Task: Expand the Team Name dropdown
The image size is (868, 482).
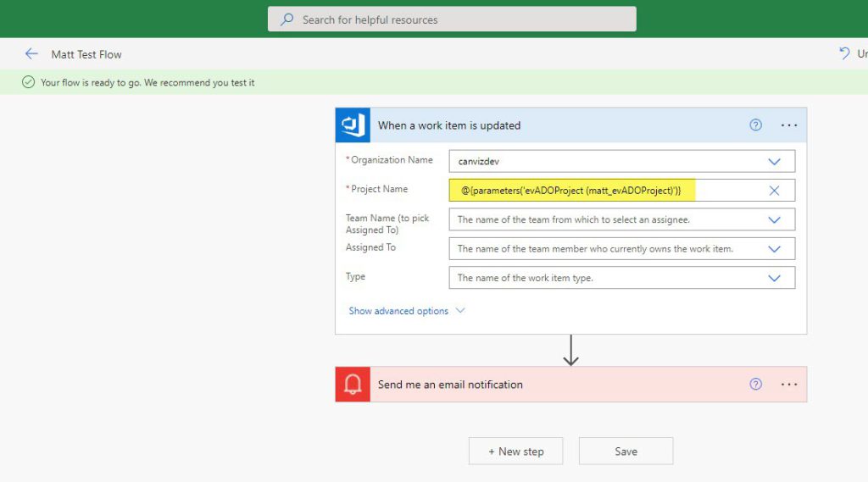Action: point(774,219)
